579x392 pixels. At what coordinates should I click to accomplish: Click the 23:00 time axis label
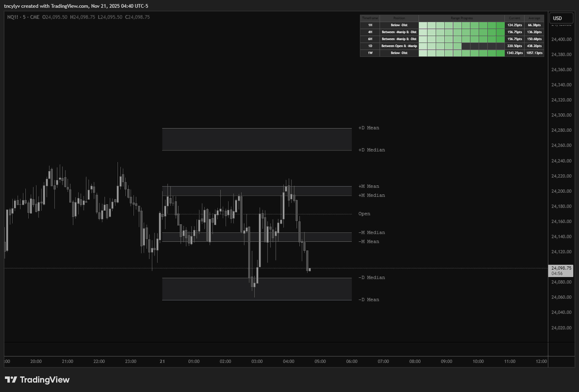tap(131, 361)
